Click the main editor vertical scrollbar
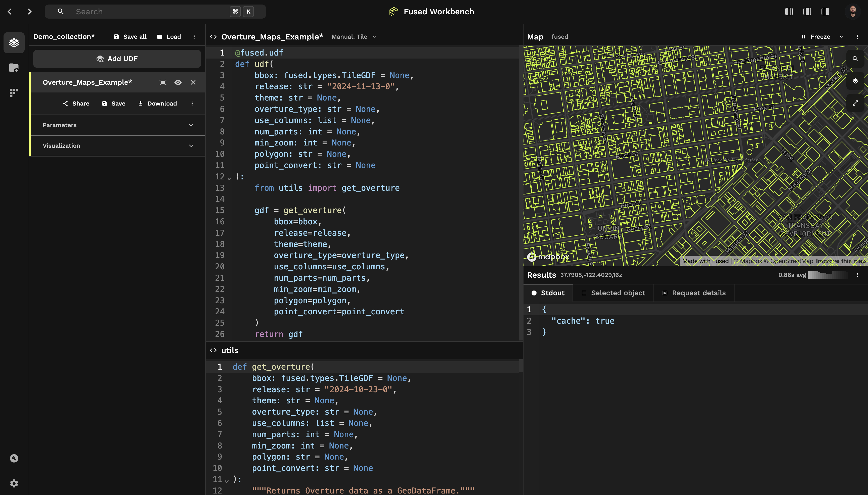The height and width of the screenshot is (495, 868). [x=521, y=193]
